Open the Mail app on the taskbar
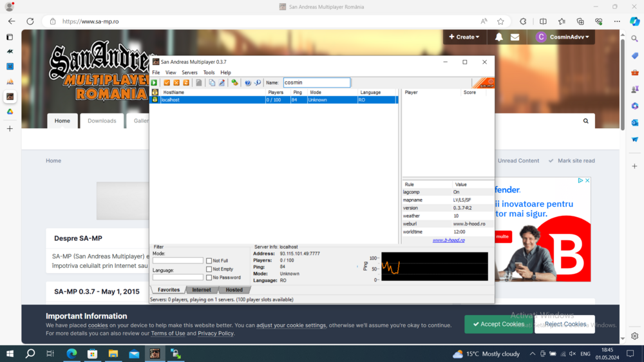 [x=134, y=354]
